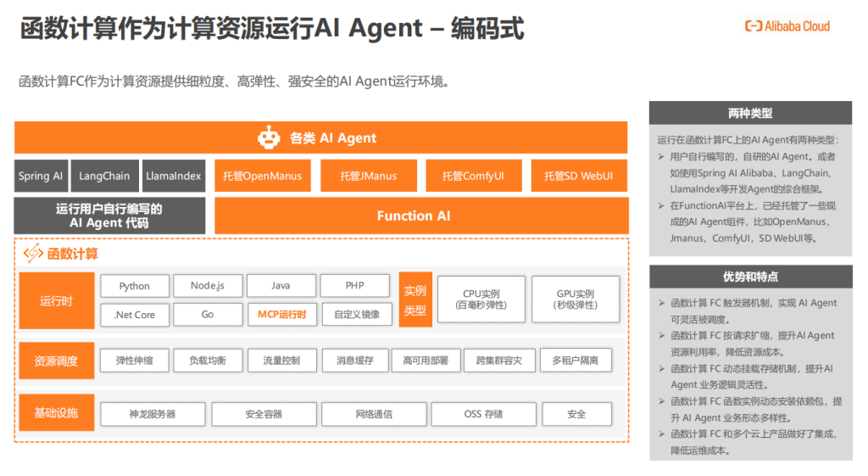Click the 函数计算 section title
The height and width of the screenshot is (476, 868).
[73, 254]
